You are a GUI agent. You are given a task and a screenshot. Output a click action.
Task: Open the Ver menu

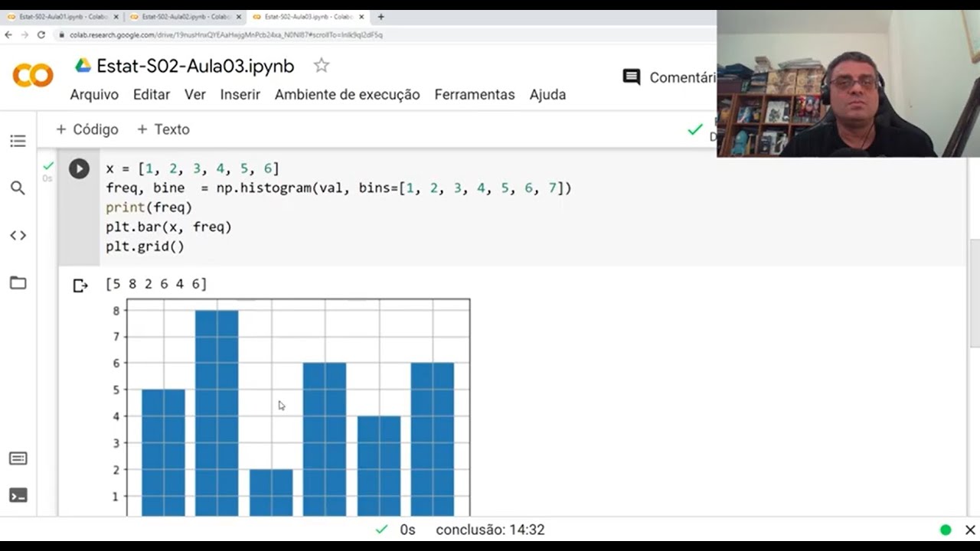[x=195, y=95]
